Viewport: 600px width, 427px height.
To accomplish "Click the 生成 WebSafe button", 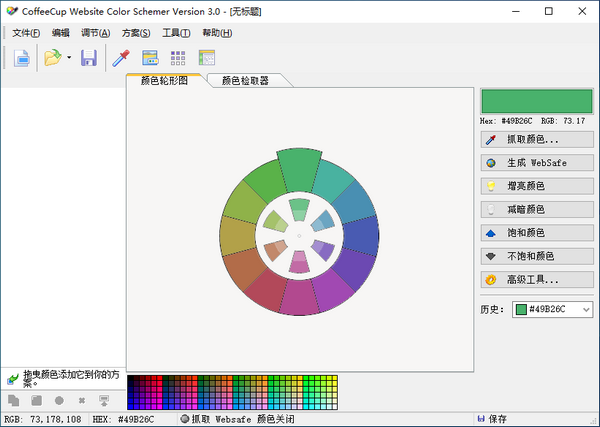I will (x=538, y=163).
